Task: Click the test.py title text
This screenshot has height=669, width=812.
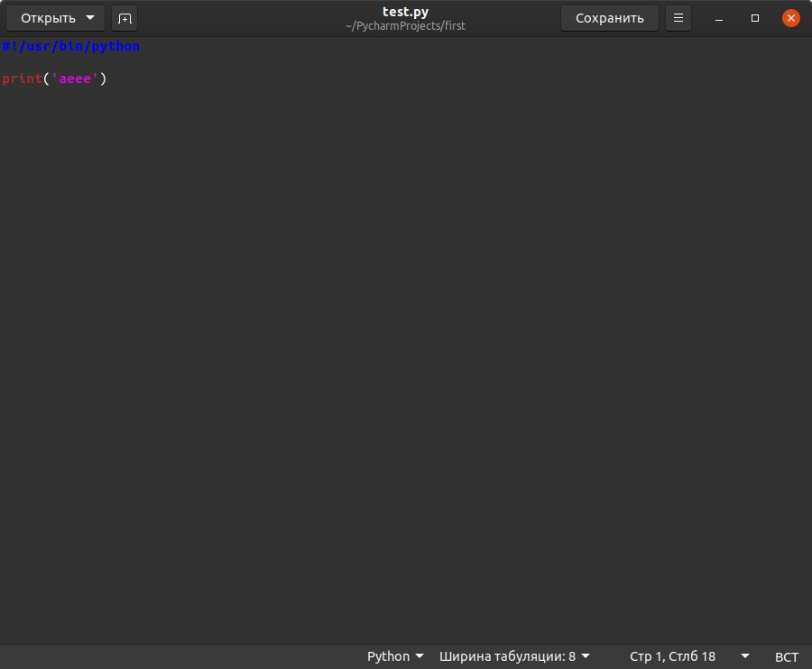Action: tap(405, 12)
